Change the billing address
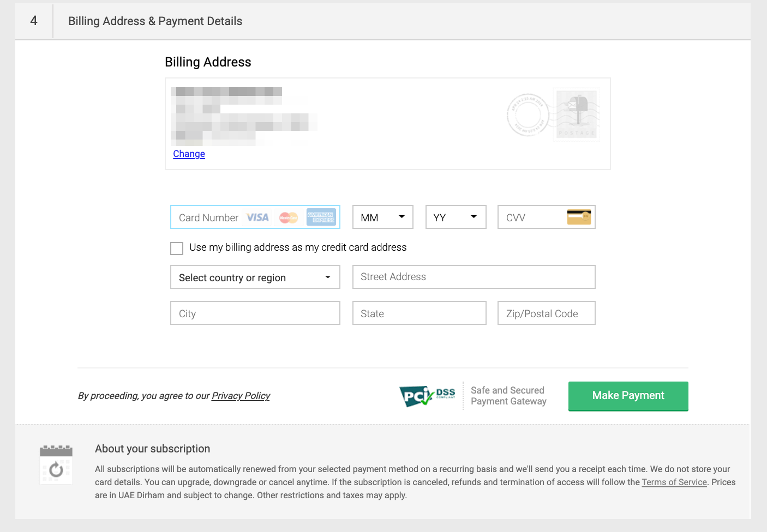The image size is (767, 532). click(x=189, y=154)
